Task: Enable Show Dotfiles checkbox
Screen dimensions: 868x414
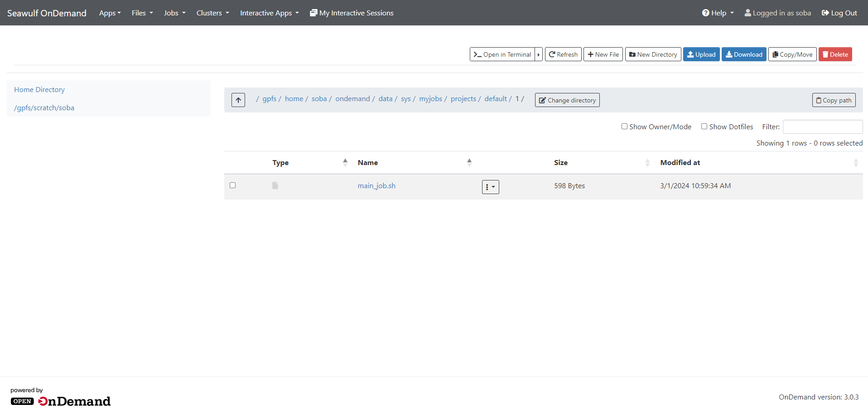Action: point(704,127)
